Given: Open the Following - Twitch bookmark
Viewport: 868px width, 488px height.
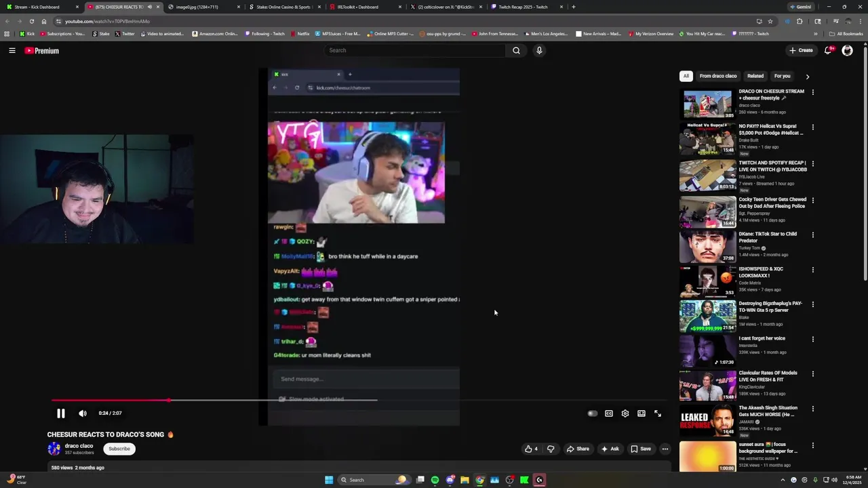Looking at the screenshot, I should click(x=264, y=33).
